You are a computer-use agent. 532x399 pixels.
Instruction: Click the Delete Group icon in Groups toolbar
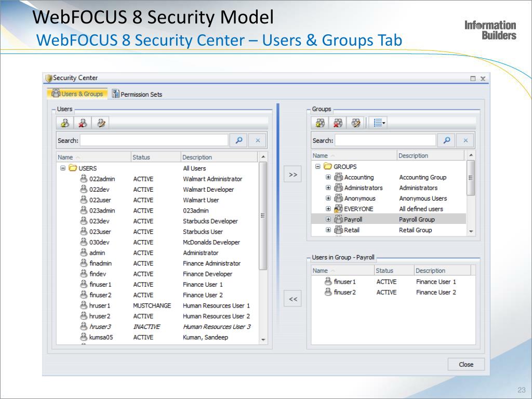[338, 123]
